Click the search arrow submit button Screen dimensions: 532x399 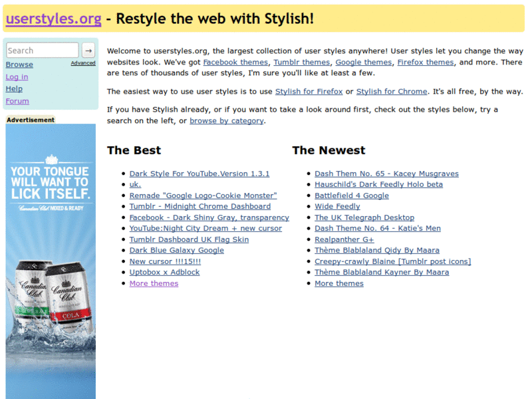[x=88, y=51]
